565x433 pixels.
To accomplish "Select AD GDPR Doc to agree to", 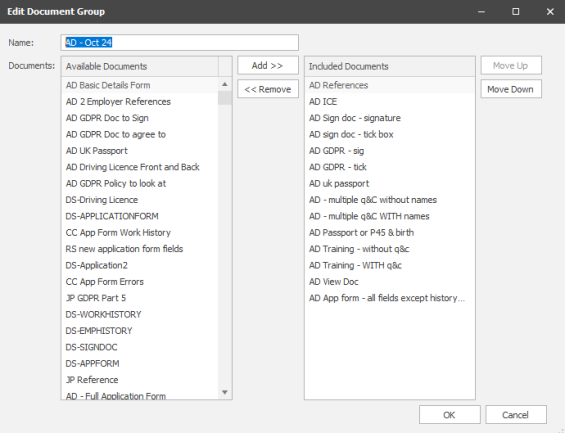I will coord(140,134).
